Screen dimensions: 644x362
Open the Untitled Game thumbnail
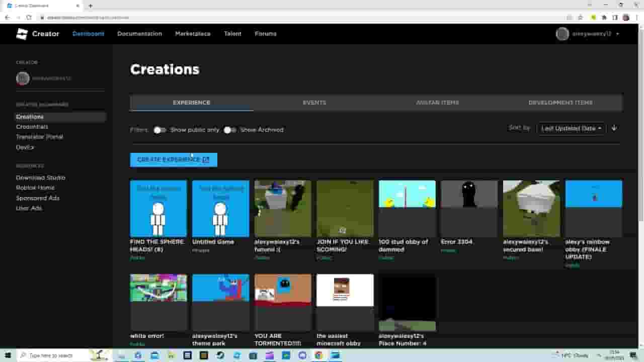point(220,209)
